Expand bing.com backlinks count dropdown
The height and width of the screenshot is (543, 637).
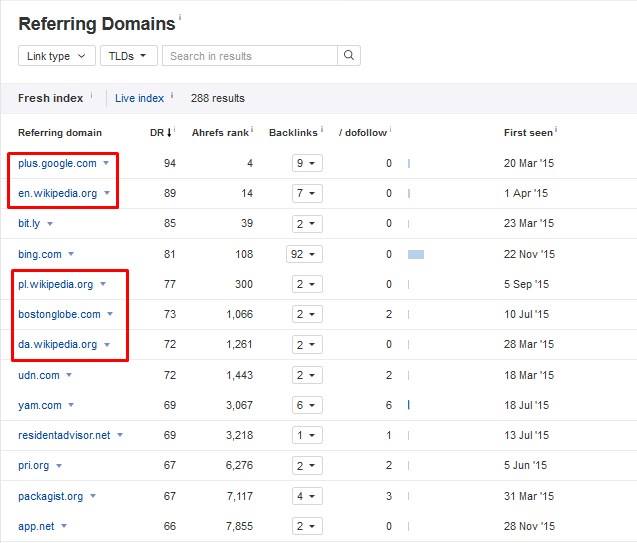(304, 254)
